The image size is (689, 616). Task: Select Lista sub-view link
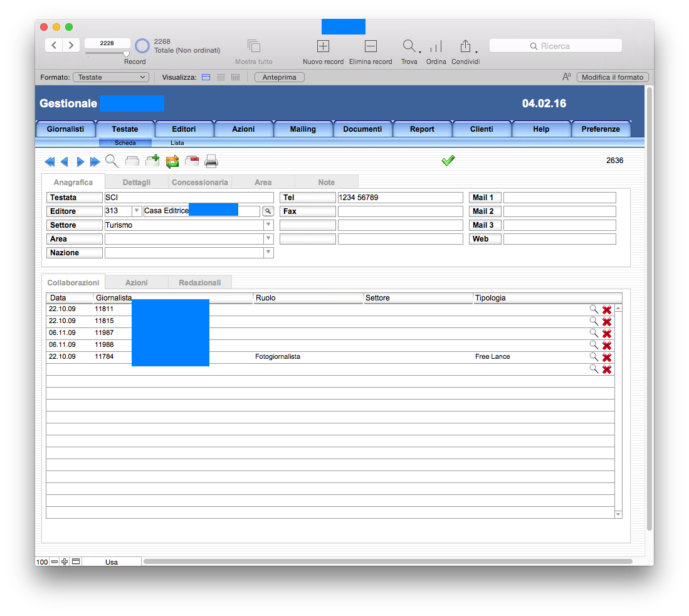[177, 143]
